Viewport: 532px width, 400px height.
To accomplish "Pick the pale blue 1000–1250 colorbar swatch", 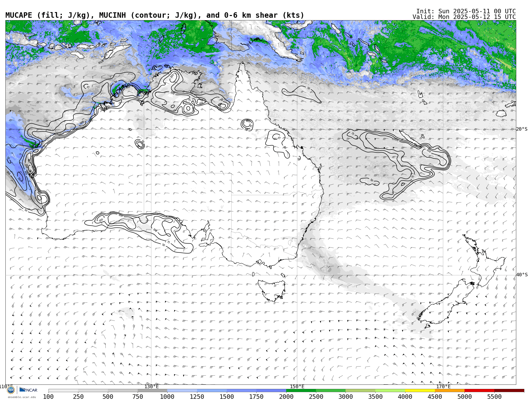I will (x=182, y=391).
